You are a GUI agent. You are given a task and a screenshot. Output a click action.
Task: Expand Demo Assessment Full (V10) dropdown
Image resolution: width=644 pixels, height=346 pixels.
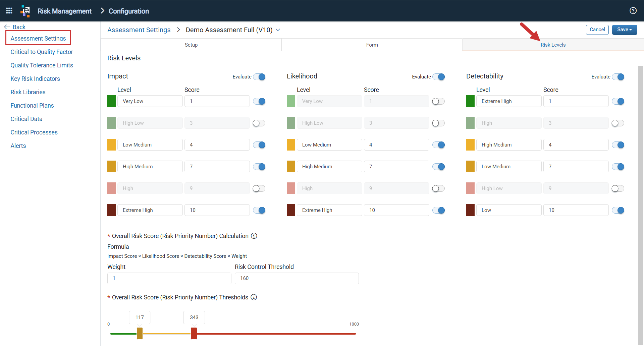(x=278, y=30)
